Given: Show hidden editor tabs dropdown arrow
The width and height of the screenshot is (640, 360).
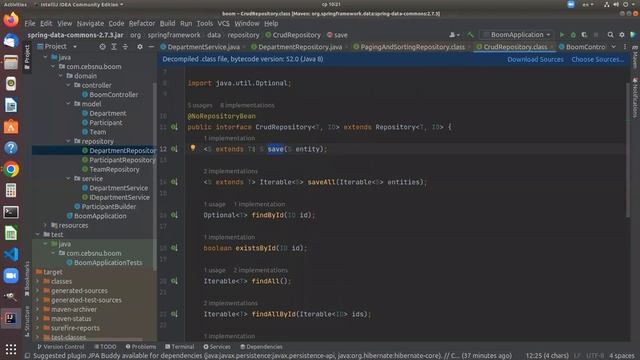Looking at the screenshot, I should click(x=613, y=47).
